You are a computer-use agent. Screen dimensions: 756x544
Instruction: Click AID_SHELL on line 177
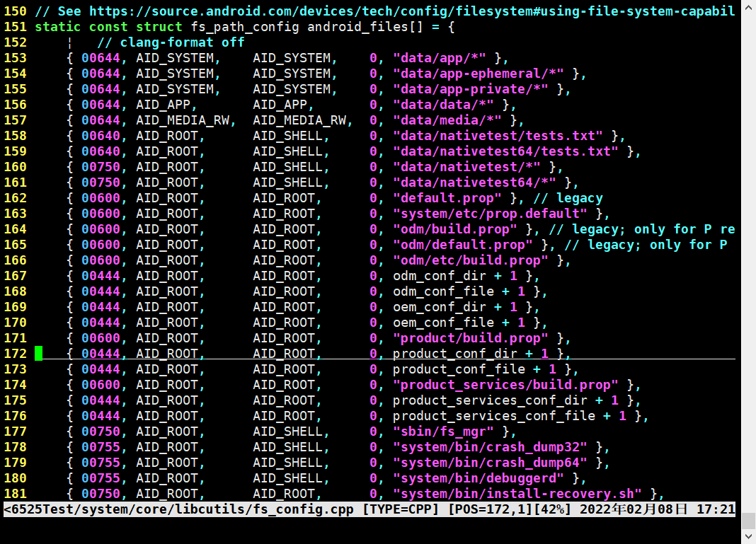pos(288,432)
